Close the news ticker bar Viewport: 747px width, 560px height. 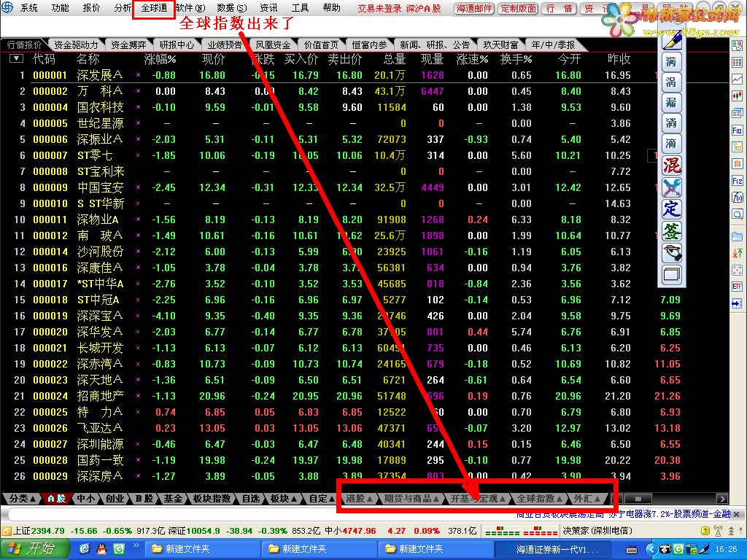737,514
